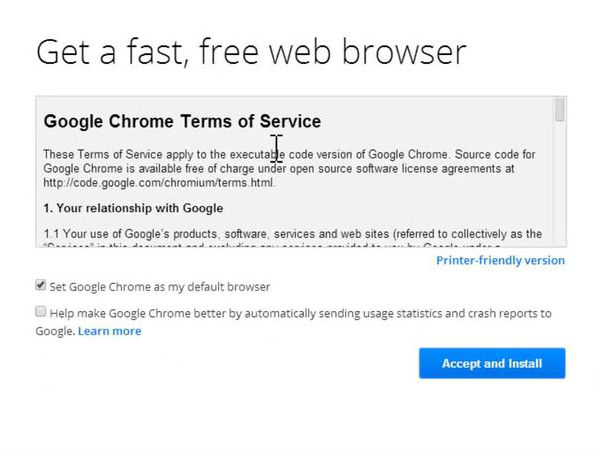
Task: Enable the usage statistics checkbox
Action: [40, 312]
